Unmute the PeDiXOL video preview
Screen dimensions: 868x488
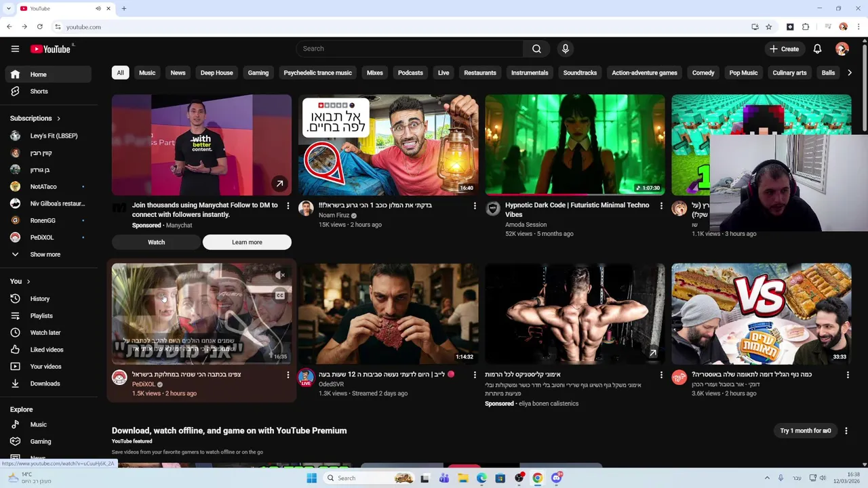pos(280,275)
